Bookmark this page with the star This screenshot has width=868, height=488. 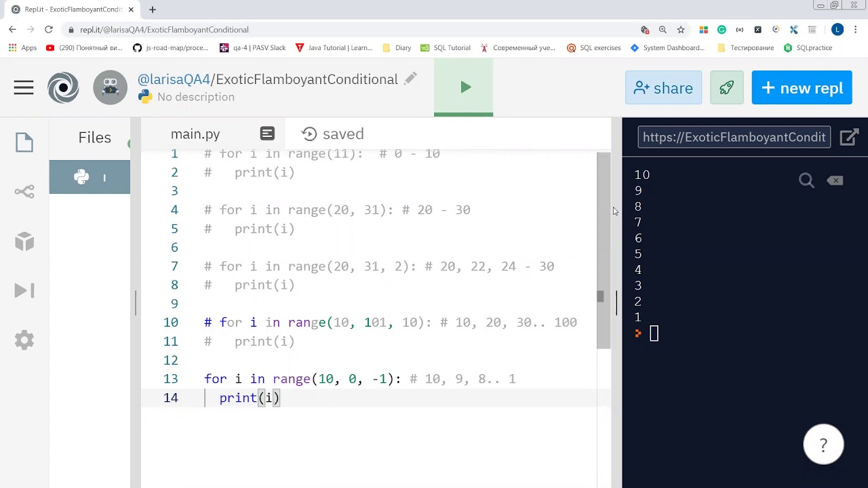pyautogui.click(x=681, y=30)
